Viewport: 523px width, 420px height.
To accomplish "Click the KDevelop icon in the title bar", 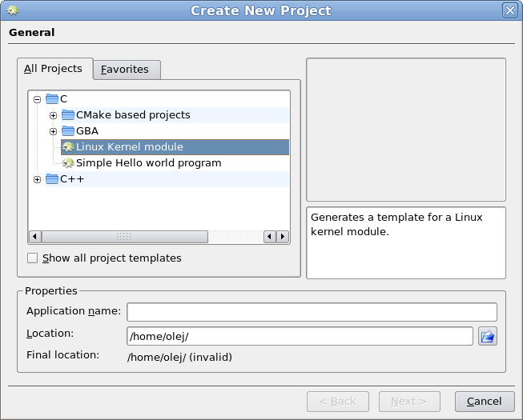I will pyautogui.click(x=13, y=10).
